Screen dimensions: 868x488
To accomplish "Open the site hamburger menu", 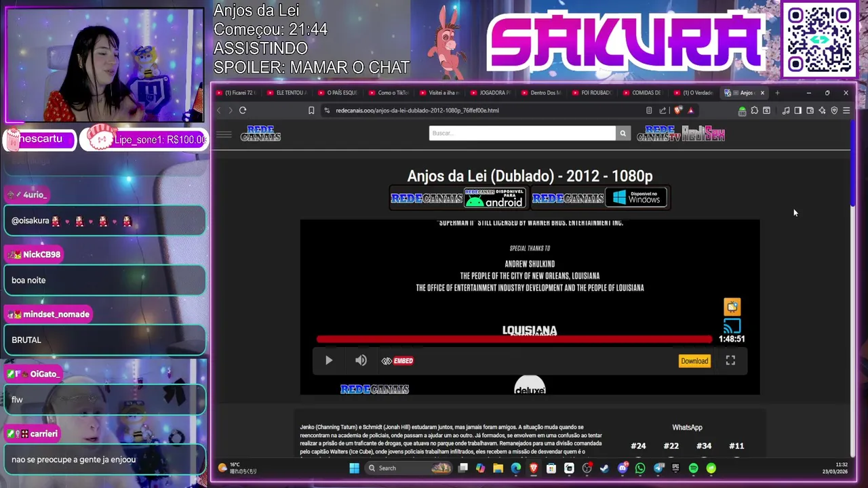I will [x=224, y=134].
